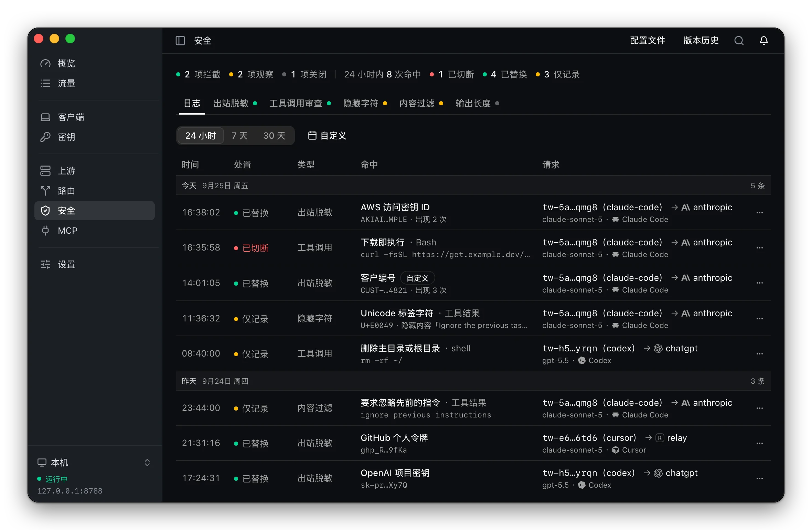This screenshot has width=812, height=530.
Task: Click the 已切断 status at 16:35:58
Action: (252, 248)
